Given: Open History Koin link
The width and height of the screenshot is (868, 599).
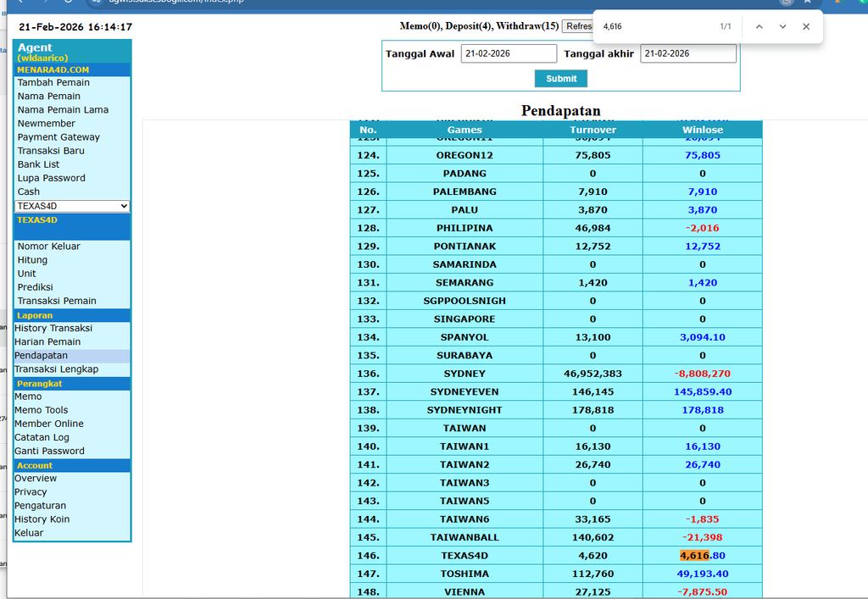Looking at the screenshot, I should pos(42,519).
